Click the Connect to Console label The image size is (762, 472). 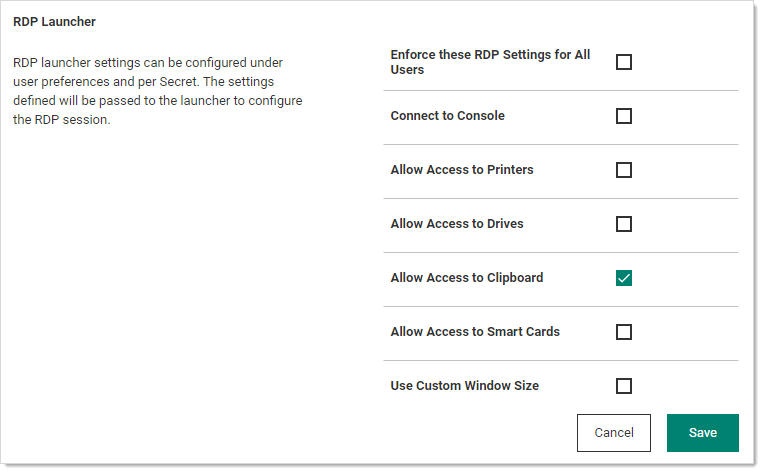[x=447, y=116]
